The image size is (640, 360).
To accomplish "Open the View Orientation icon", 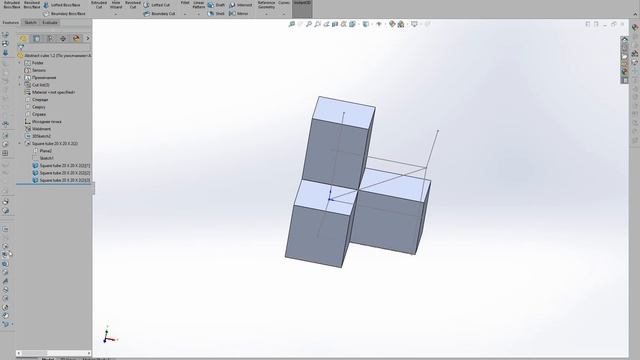I will coord(352,24).
